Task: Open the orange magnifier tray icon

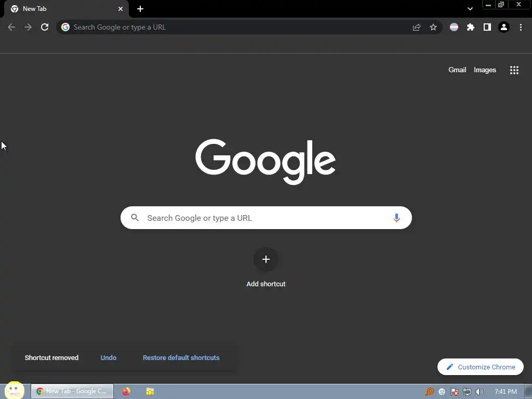Action: (x=429, y=392)
